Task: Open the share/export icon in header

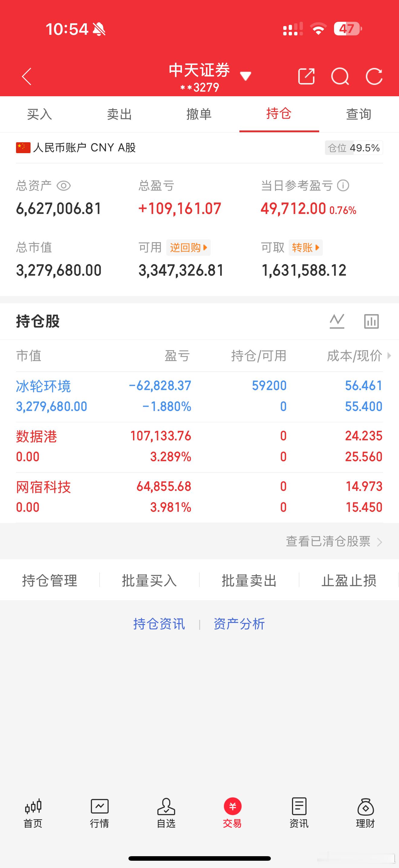Action: 307,76
